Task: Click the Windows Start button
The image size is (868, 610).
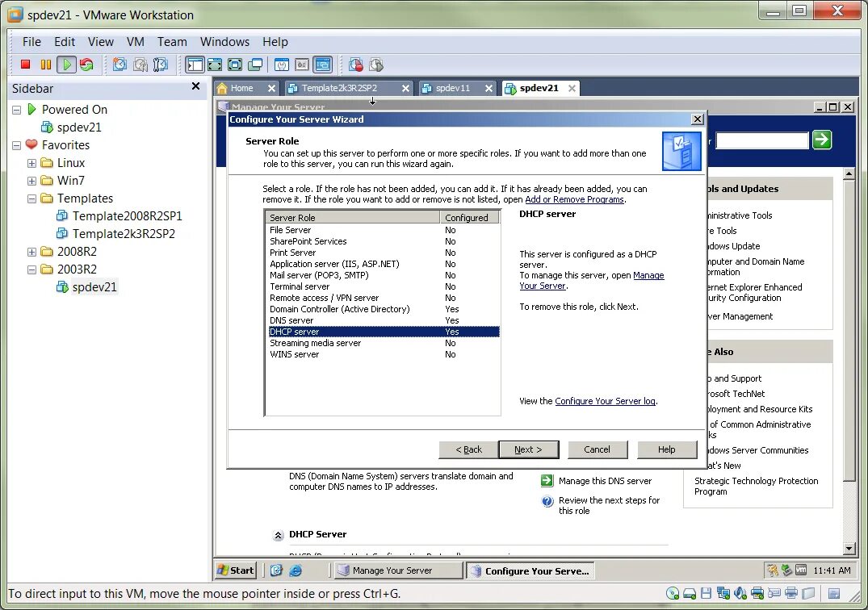Action: (x=236, y=570)
